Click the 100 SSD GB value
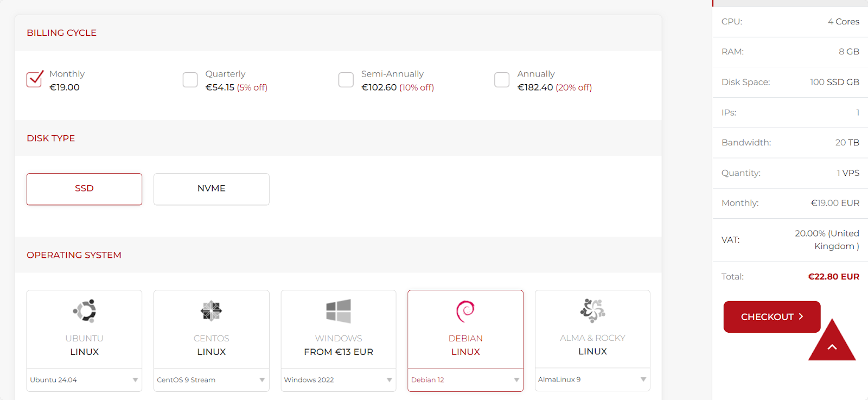This screenshot has height=400, width=868. [x=834, y=82]
